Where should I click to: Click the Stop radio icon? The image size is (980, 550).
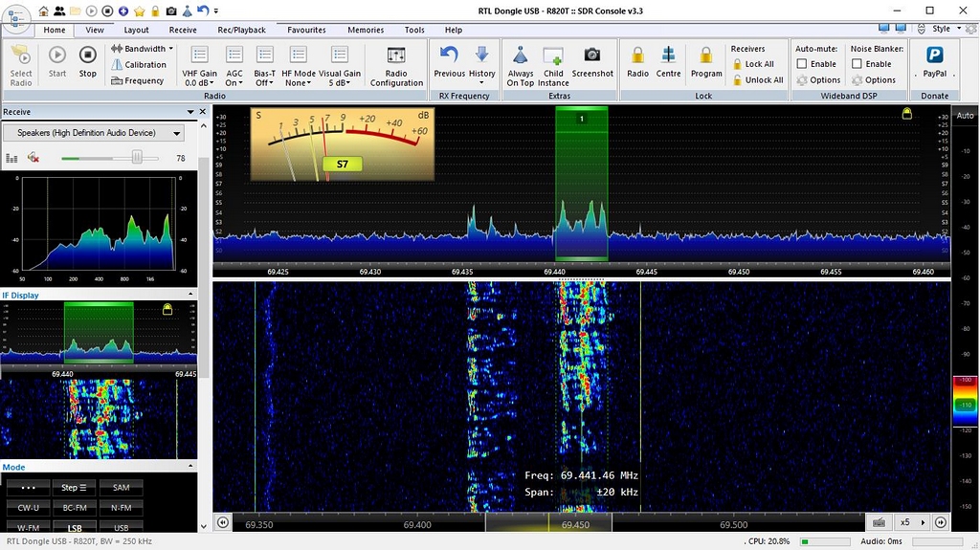(x=87, y=56)
